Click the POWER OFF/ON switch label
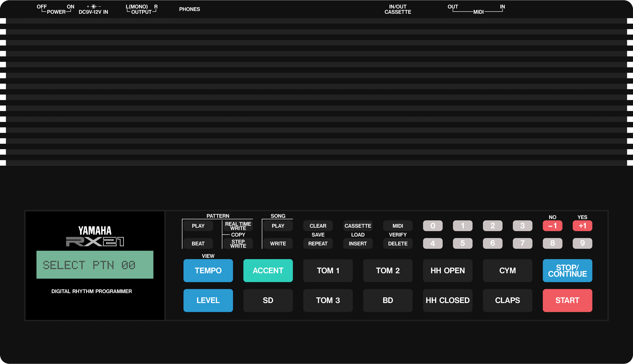The image size is (633, 364). point(56,9)
